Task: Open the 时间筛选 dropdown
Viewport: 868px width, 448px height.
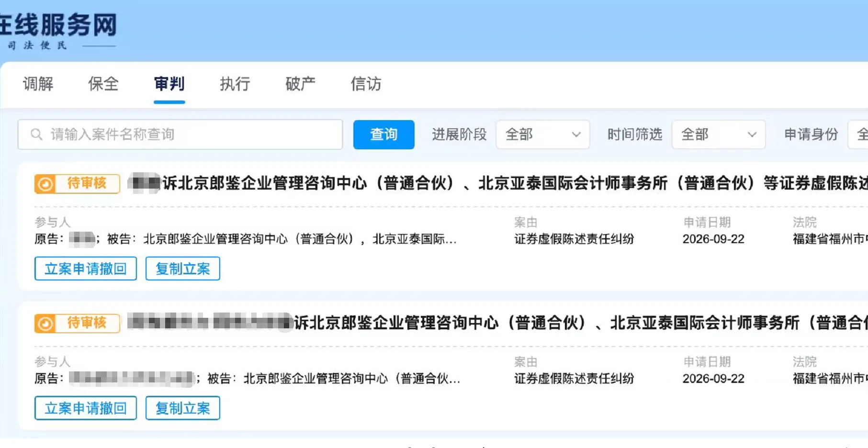Action: 718,134
